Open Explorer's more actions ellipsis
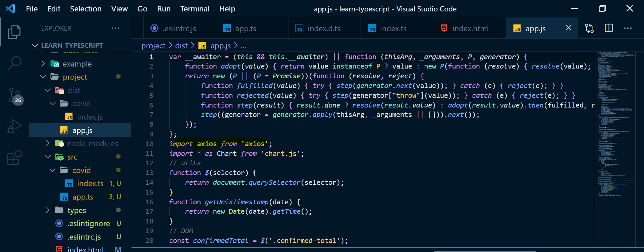 coord(115,28)
